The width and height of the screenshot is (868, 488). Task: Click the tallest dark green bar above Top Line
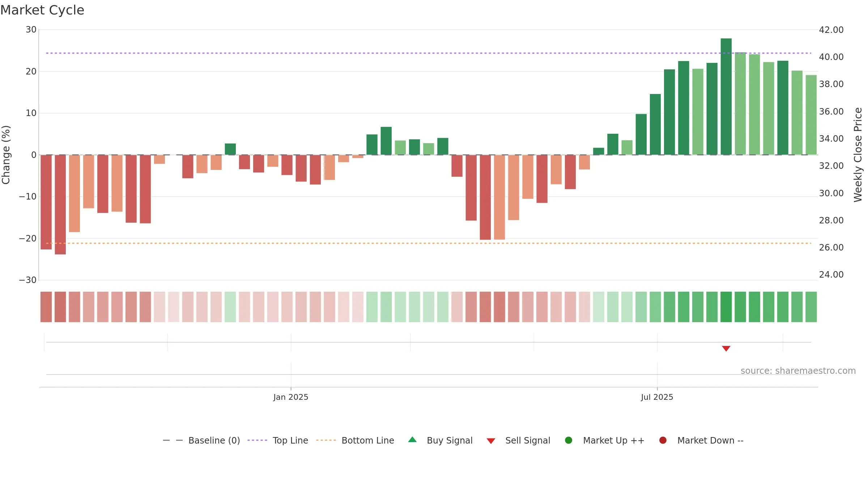[x=726, y=97]
